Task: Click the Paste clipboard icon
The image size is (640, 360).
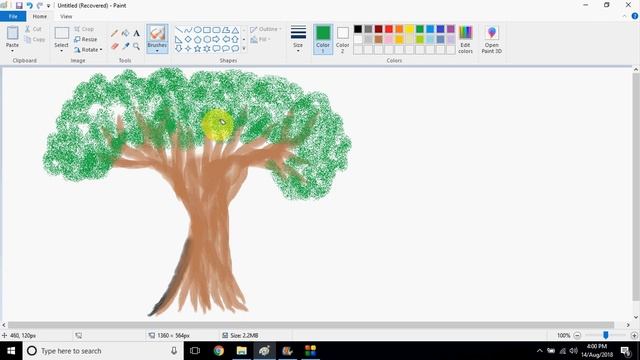Action: (x=13, y=33)
